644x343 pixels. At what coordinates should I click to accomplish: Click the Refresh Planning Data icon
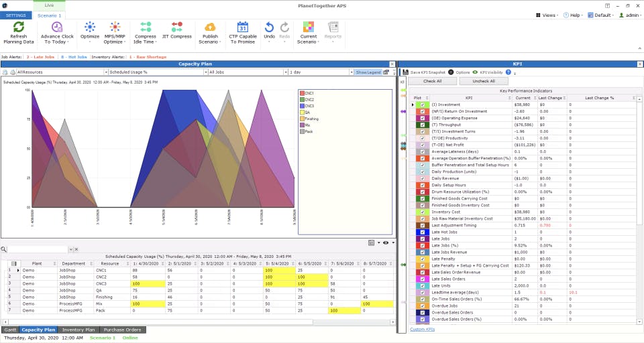click(x=19, y=27)
